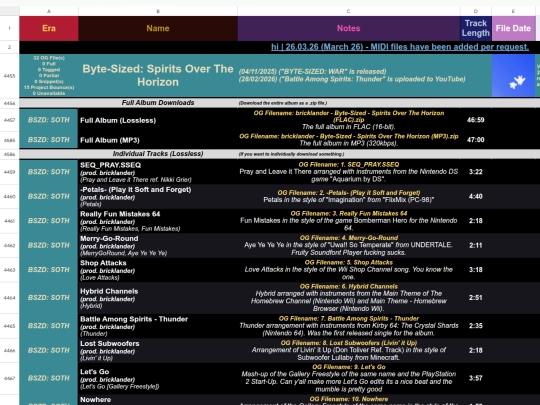Click the OG Filename: 9. Let's Go notes cell
This screenshot has width=540, height=405.
click(x=349, y=378)
